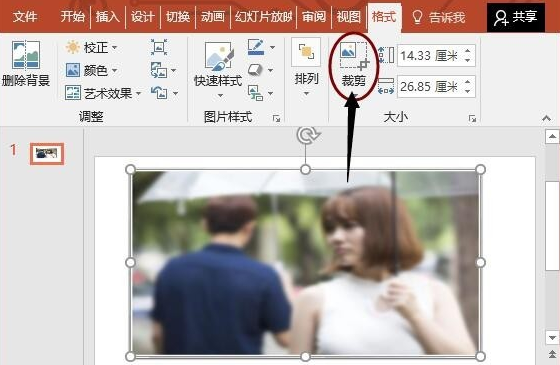
Task: Click the Tell Me (告诉我) lightbulb box
Action: tap(439, 17)
